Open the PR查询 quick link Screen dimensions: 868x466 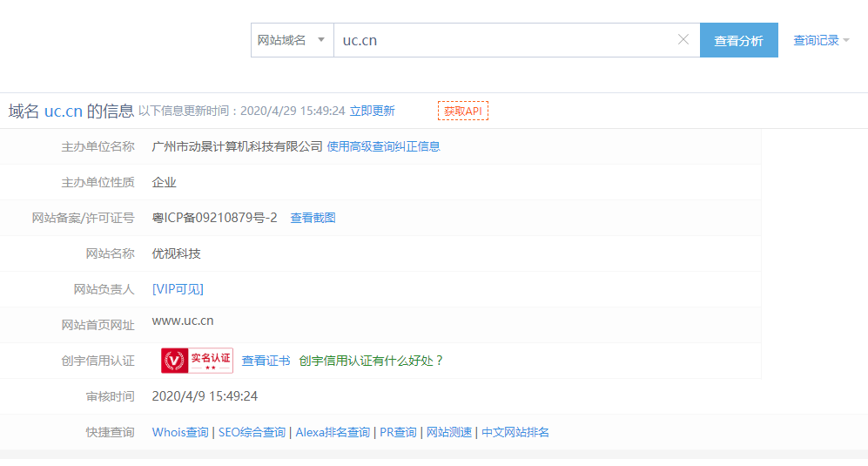tap(398, 432)
